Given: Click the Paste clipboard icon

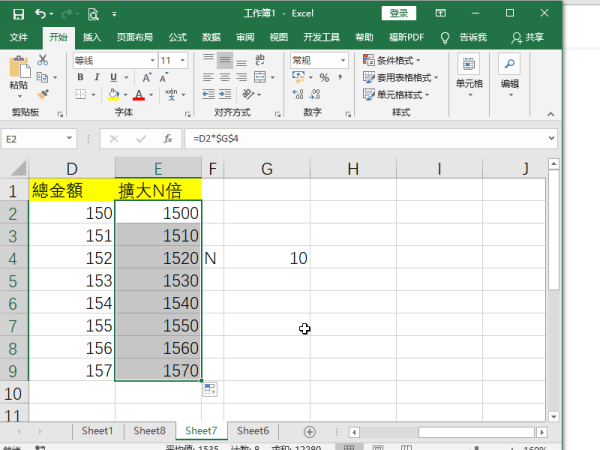Looking at the screenshot, I should (19, 67).
